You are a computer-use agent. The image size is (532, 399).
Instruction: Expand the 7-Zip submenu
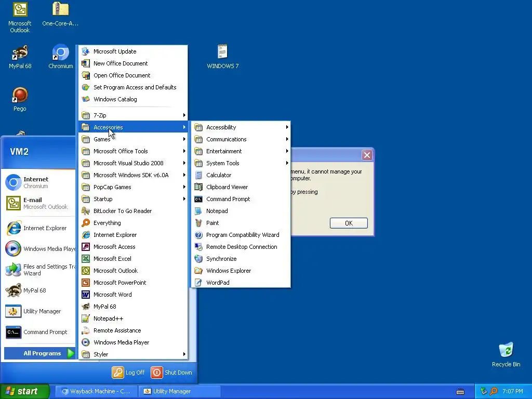pyautogui.click(x=134, y=115)
